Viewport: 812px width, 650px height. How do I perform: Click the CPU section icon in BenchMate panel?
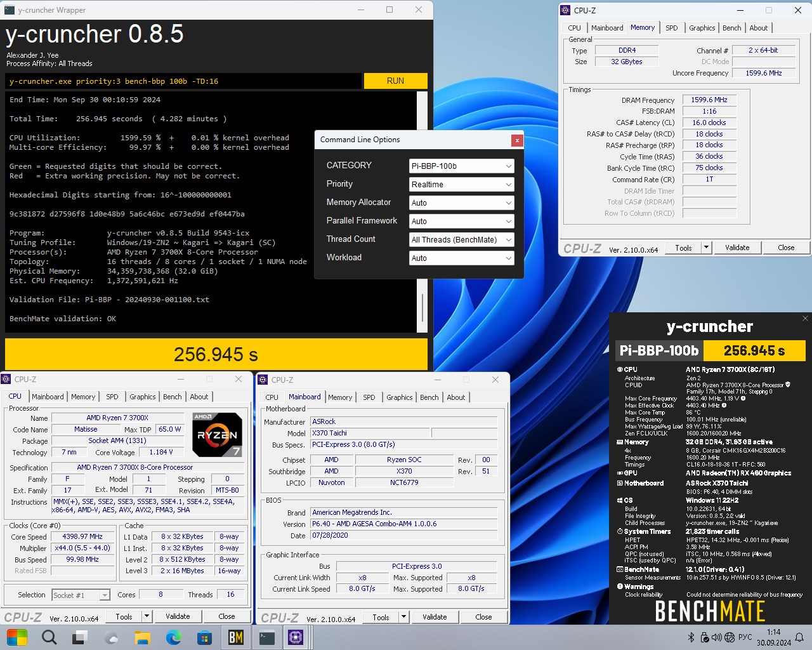tap(620, 369)
